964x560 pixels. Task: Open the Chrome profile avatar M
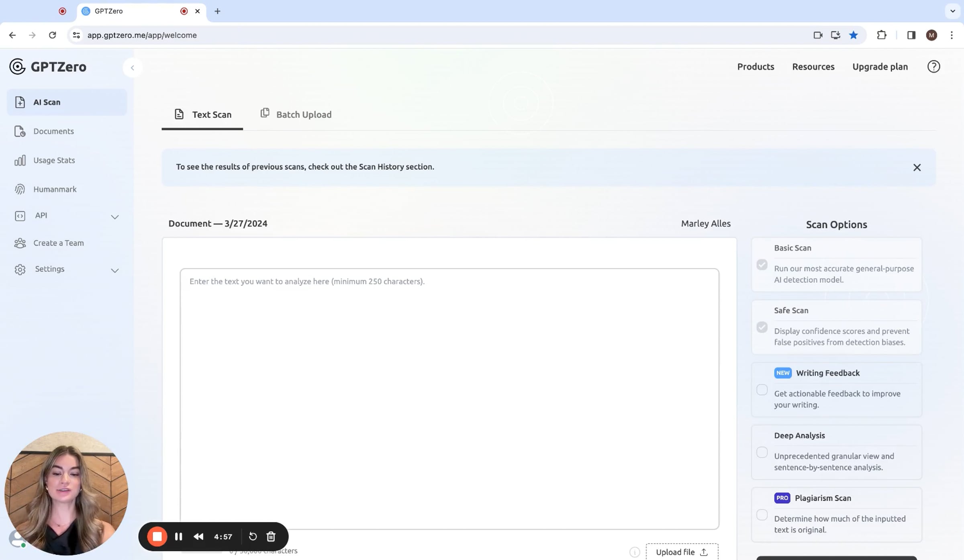coord(932,35)
